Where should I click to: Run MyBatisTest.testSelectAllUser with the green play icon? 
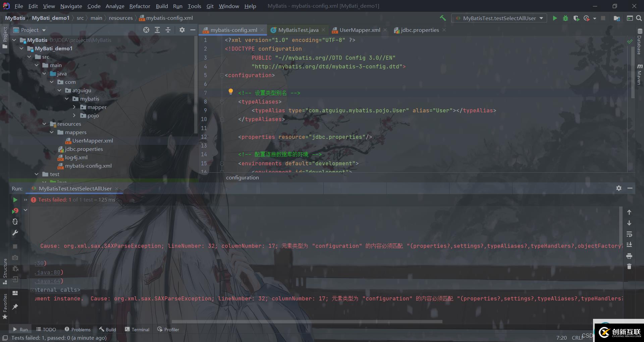[x=555, y=18]
